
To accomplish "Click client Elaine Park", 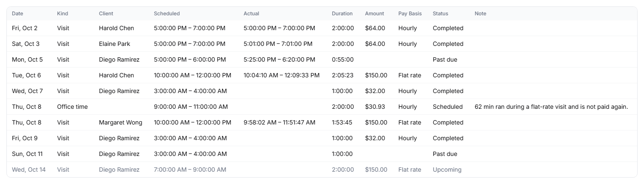I will [115, 44].
